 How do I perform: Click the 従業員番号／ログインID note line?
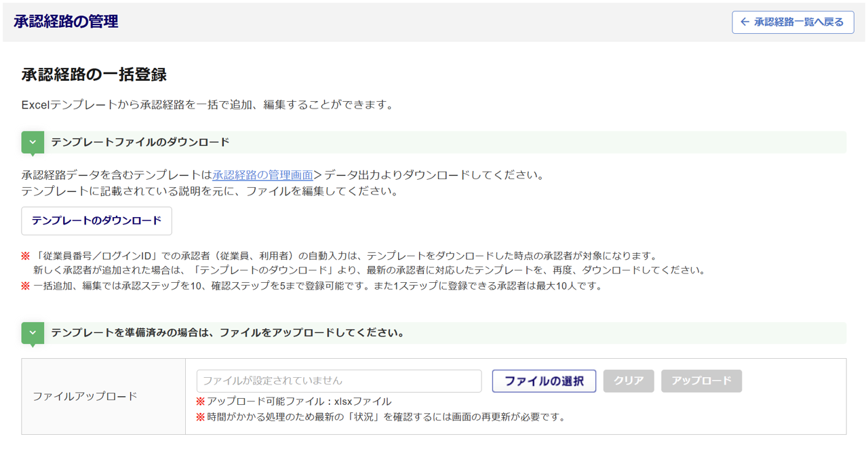click(x=340, y=256)
